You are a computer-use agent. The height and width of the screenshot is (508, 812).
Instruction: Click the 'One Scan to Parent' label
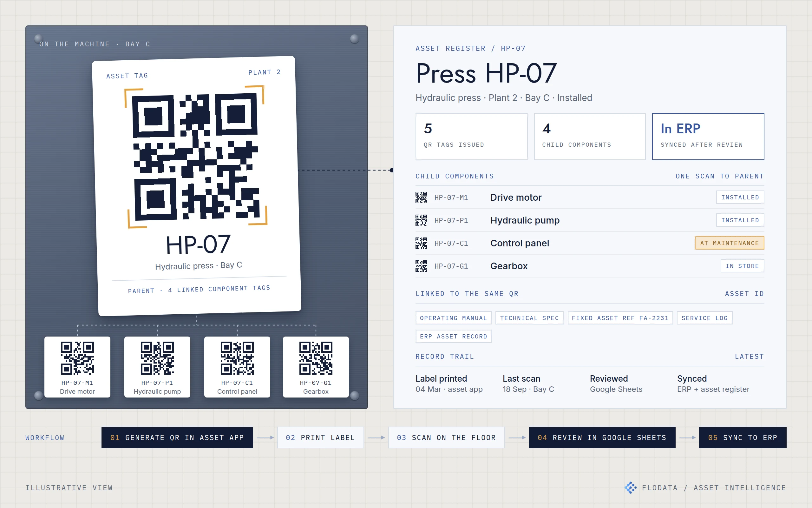click(720, 176)
